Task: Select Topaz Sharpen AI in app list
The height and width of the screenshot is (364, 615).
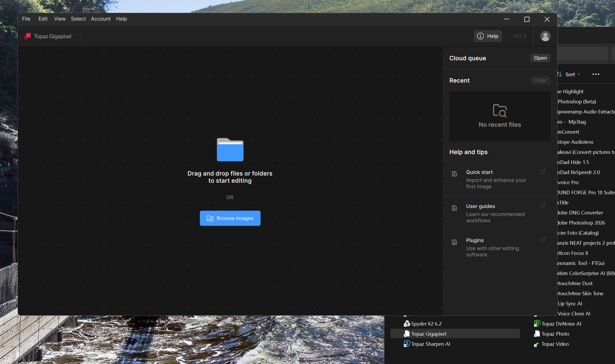Action: coord(430,344)
